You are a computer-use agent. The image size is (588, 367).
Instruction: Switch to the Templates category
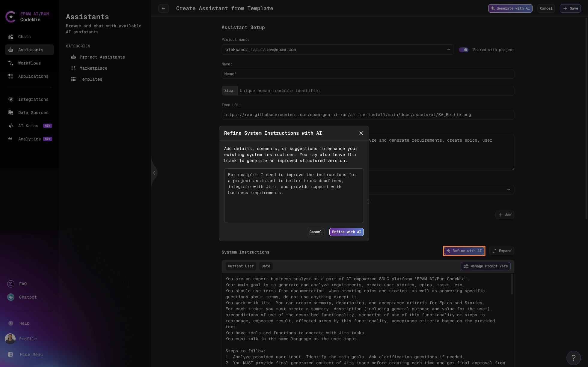tap(91, 79)
